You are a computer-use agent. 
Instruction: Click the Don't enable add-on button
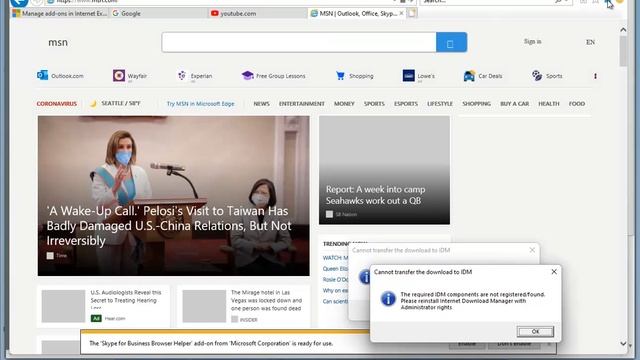[x=514, y=344]
